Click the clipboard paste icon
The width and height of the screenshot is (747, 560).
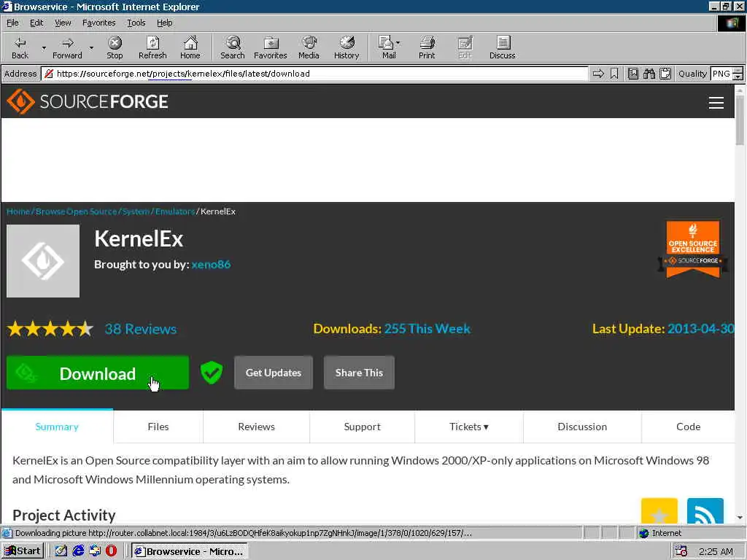(665, 74)
